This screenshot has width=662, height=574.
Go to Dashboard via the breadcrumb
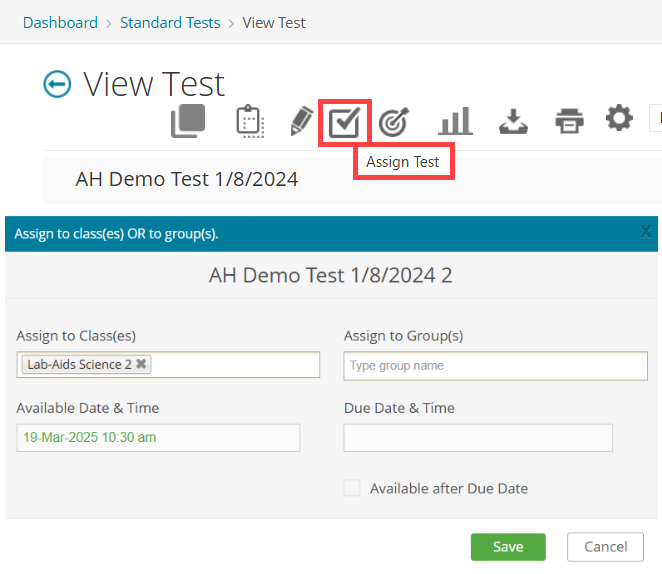coord(60,22)
